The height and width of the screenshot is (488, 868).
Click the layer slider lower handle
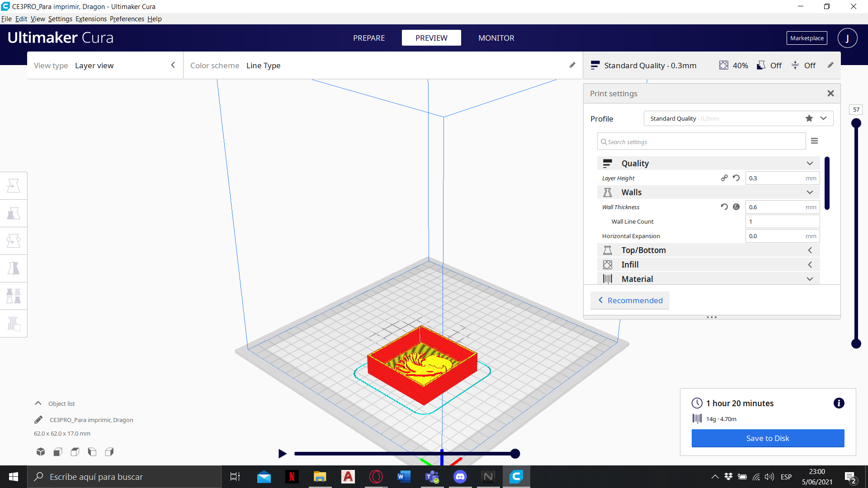pos(856,344)
